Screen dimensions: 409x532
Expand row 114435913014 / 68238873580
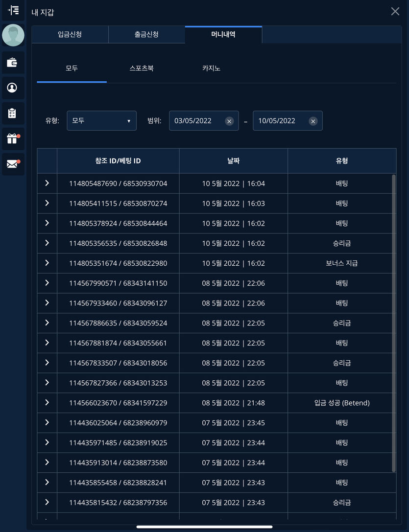[x=47, y=463]
